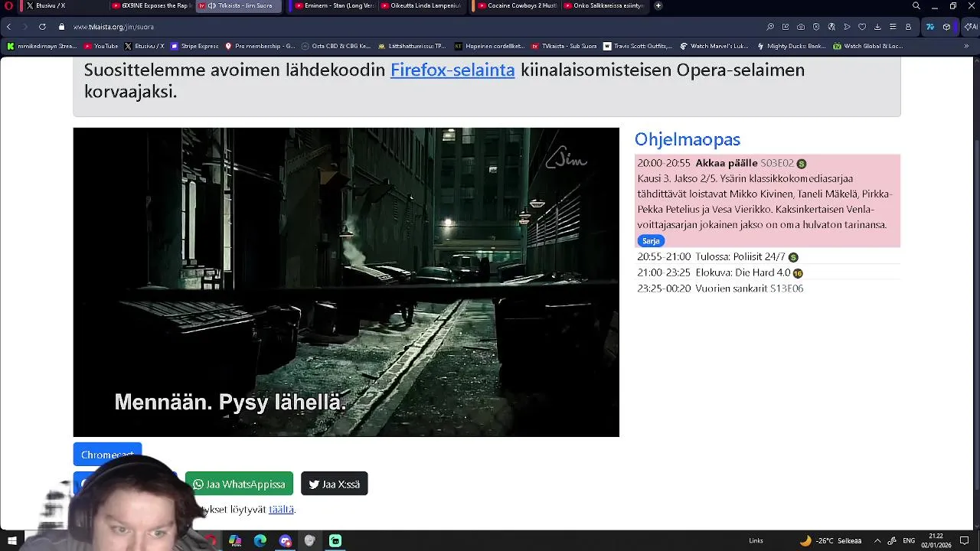Click the browser back arrow
The width and height of the screenshot is (980, 551).
click(8, 27)
